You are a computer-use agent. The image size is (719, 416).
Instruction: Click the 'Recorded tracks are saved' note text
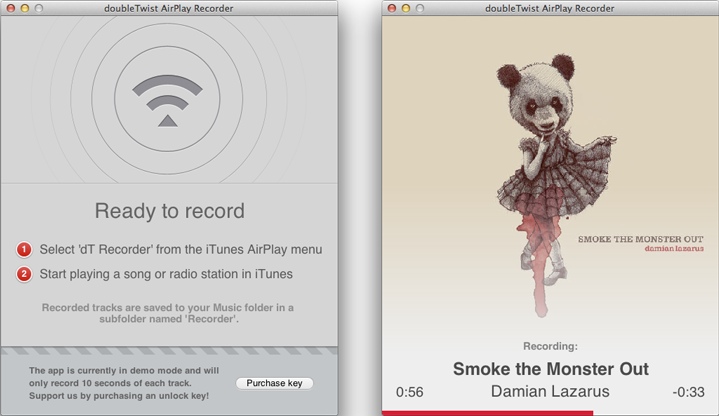coord(168,313)
